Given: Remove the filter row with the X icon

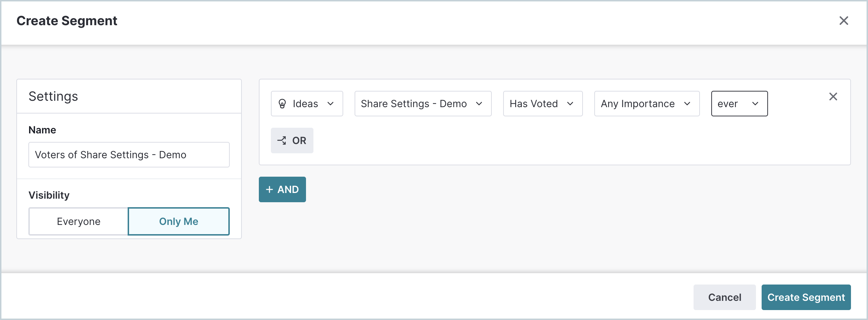Looking at the screenshot, I should [x=834, y=96].
